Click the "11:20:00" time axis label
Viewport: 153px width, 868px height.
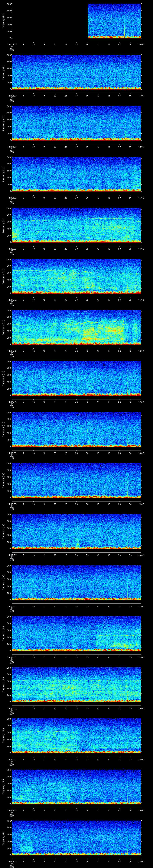tap(12, 606)
